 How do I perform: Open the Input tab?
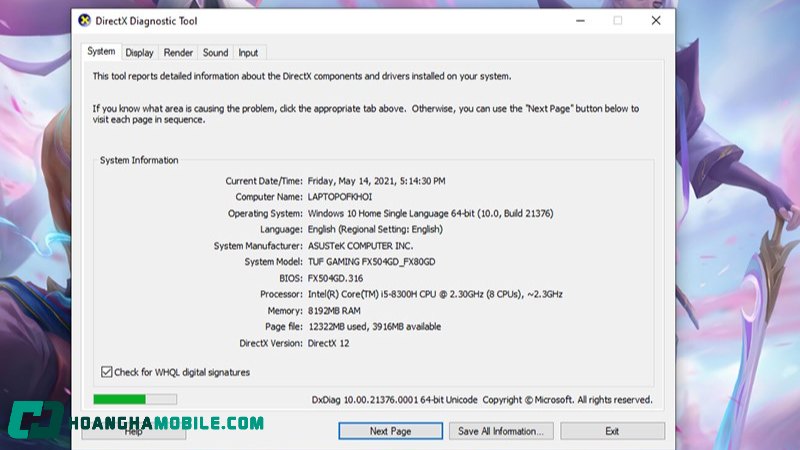click(248, 53)
